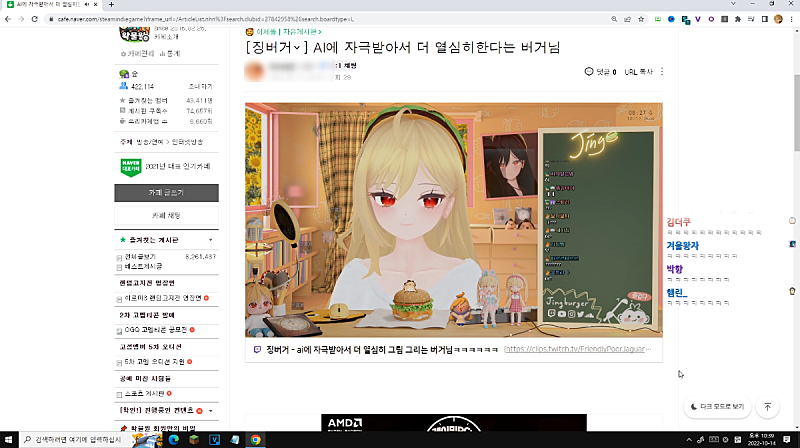Open the Extensions puzzle piece menu

click(x=738, y=19)
